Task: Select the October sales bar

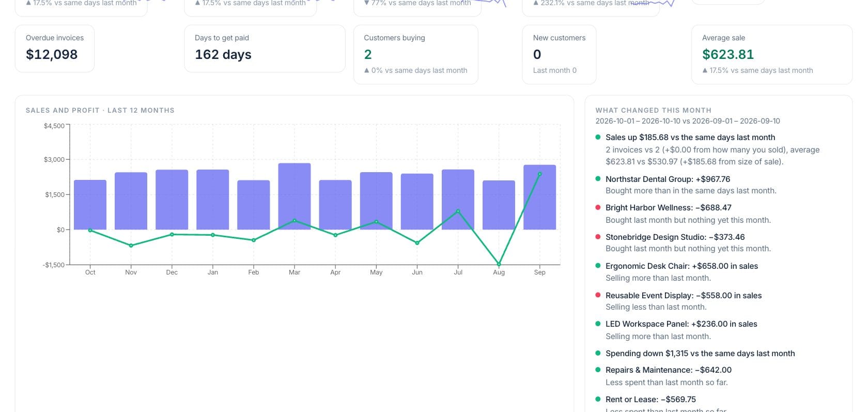Action: [x=90, y=205]
